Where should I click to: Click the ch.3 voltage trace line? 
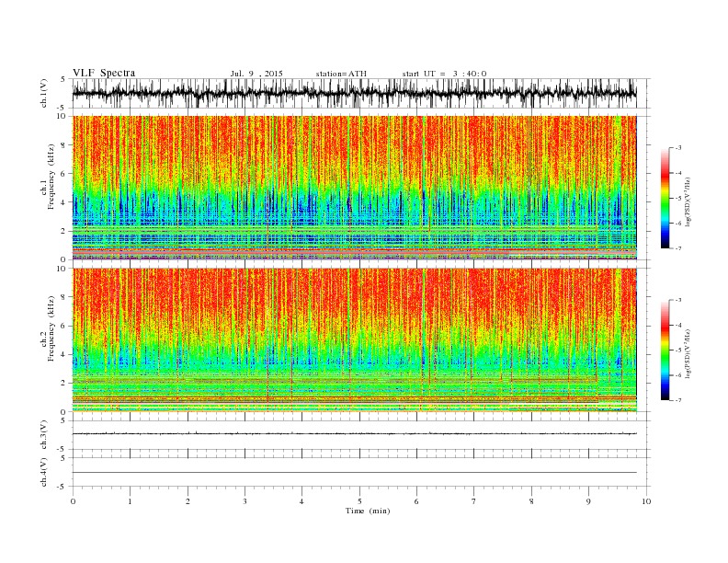point(354,433)
